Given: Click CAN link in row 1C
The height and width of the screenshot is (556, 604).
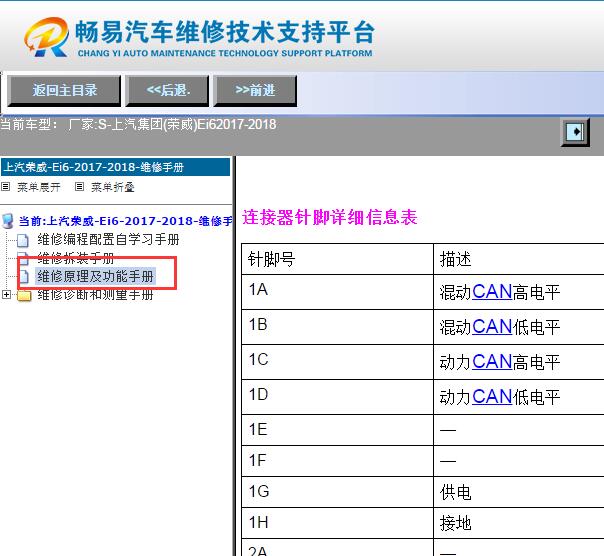Looking at the screenshot, I should (x=492, y=362).
